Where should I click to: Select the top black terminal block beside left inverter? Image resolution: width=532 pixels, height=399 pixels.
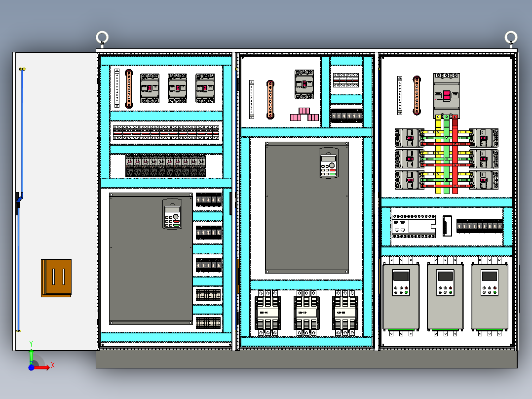(x=209, y=199)
